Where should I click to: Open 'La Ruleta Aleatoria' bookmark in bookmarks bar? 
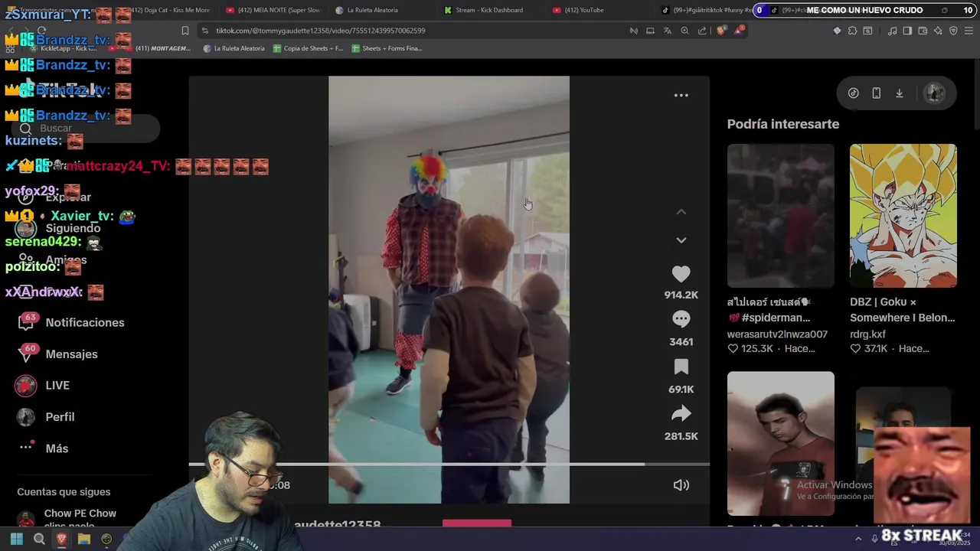tap(234, 48)
